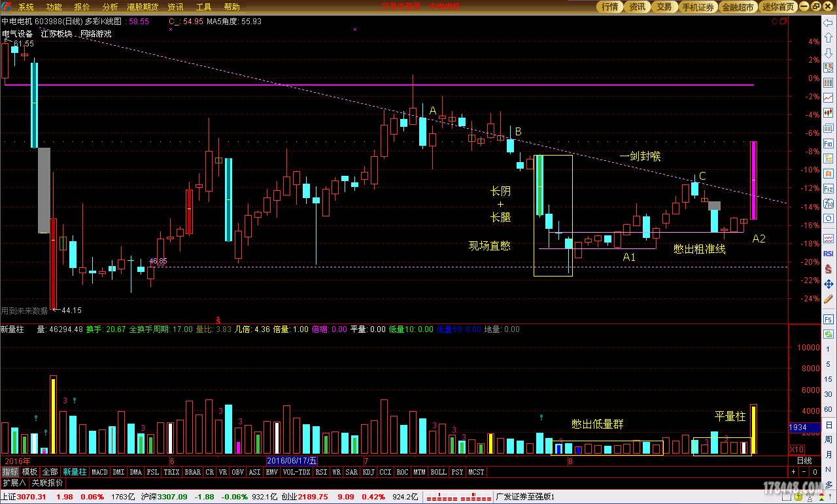Viewport: 837px width, 504px height.
Task: Click the 迷你首页 button
Action: coord(778,7)
